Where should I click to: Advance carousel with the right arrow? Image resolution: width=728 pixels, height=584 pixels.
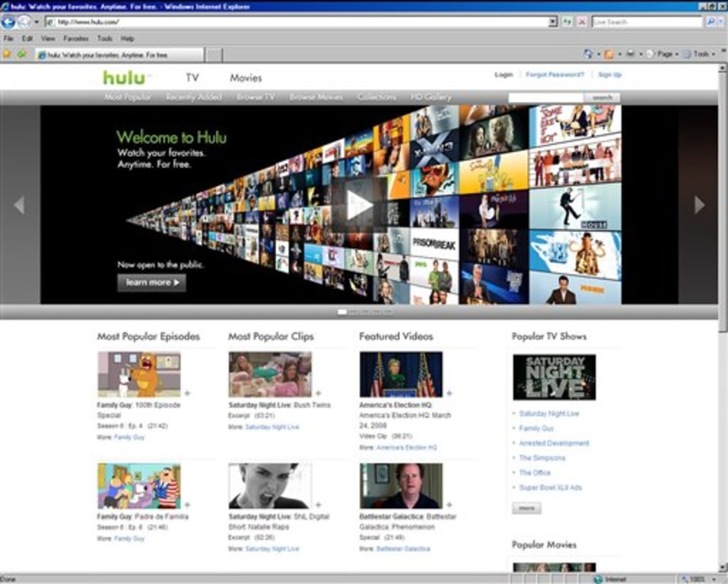click(699, 205)
